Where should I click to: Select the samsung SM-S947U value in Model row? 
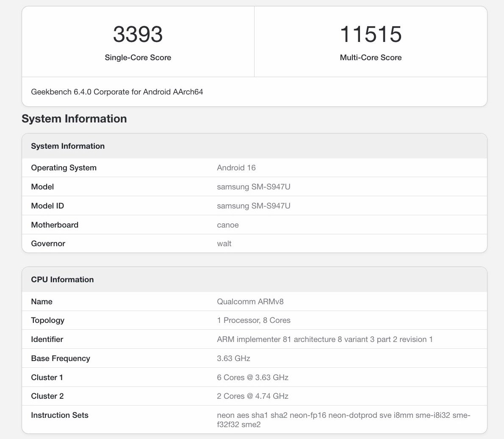254,187
